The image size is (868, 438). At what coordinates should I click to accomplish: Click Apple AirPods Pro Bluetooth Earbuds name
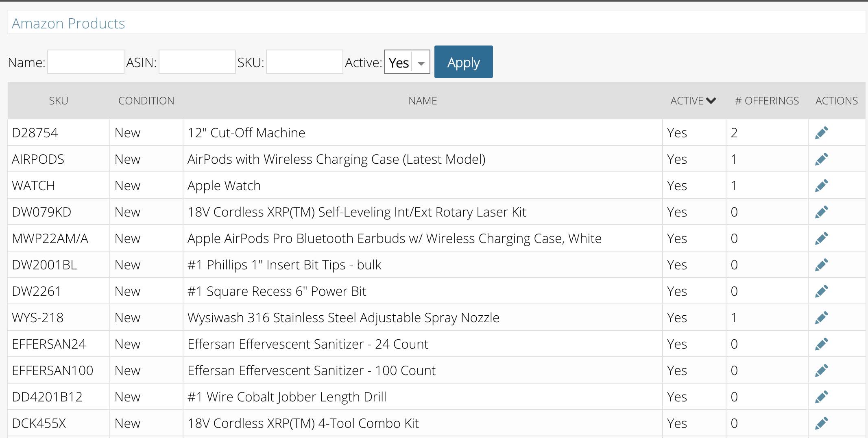(x=394, y=239)
